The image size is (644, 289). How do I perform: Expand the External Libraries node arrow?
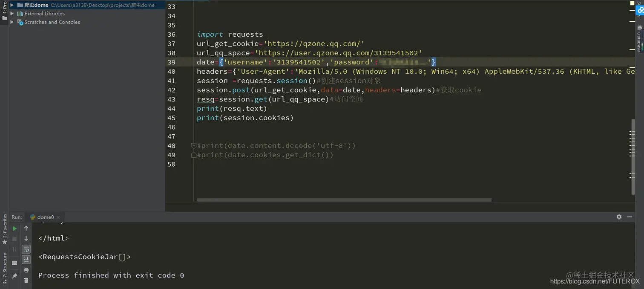pos(12,14)
